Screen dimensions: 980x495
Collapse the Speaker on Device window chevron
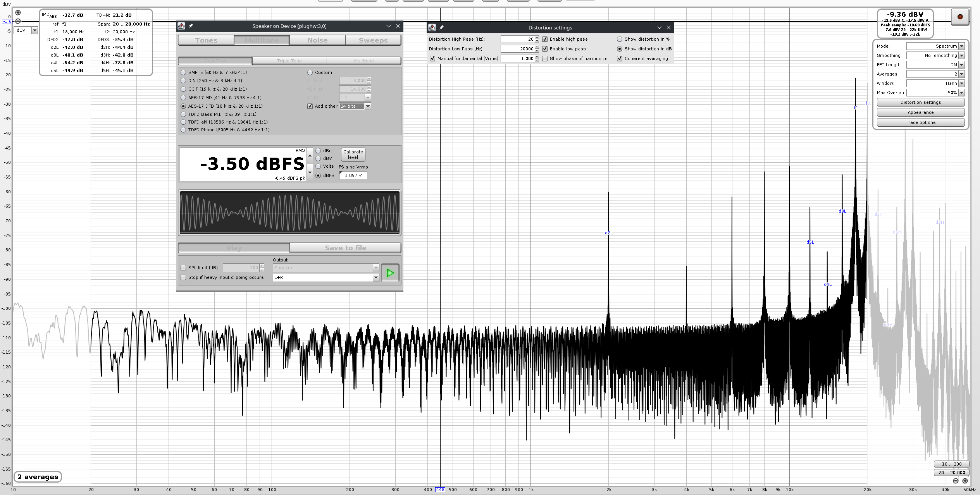(x=388, y=26)
